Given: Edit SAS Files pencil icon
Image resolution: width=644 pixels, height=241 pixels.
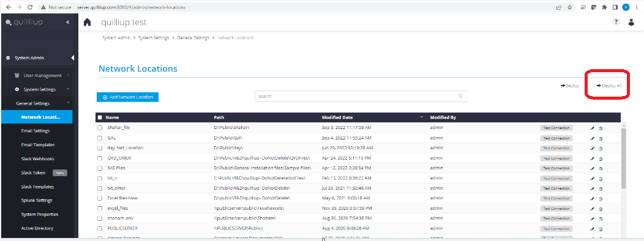Looking at the screenshot, I should (592, 168).
